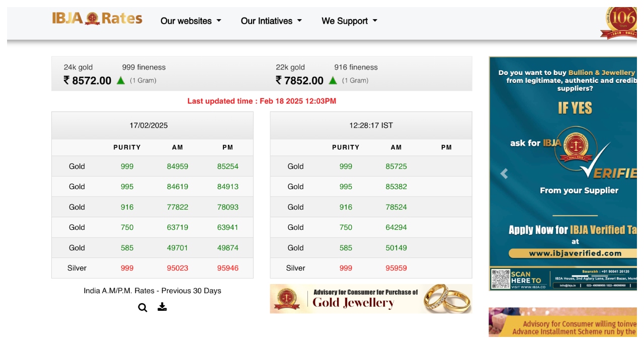Viewport: 644px width, 352px height.
Task: Open the We Support dropdown
Action: (349, 21)
